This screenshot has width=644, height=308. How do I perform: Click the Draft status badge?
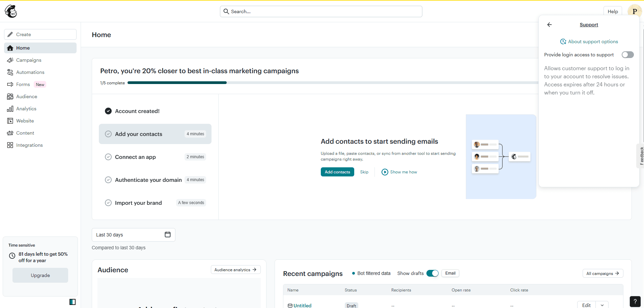[351, 306]
